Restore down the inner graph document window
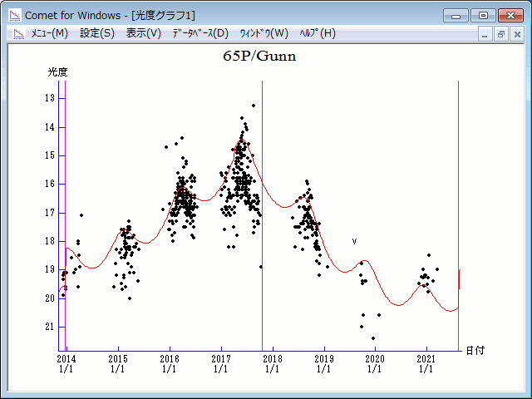 pos(501,34)
